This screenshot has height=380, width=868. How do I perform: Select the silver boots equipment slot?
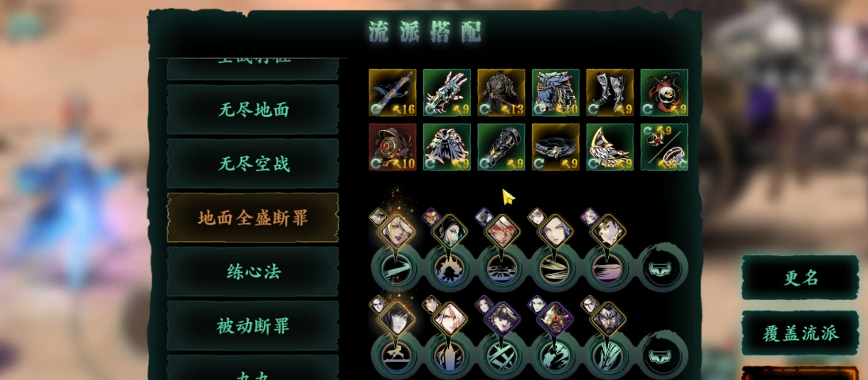click(610, 93)
